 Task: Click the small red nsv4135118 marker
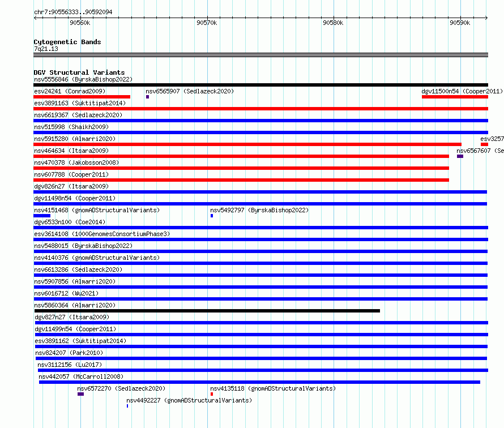point(212,394)
